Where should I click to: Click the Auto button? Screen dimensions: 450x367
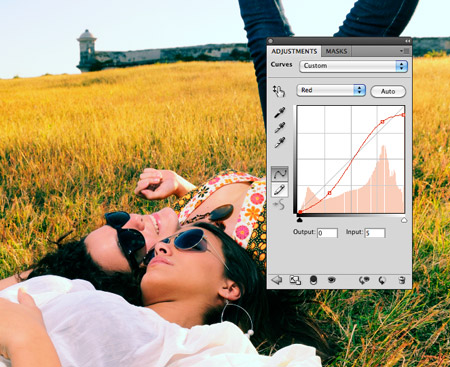[x=388, y=91]
